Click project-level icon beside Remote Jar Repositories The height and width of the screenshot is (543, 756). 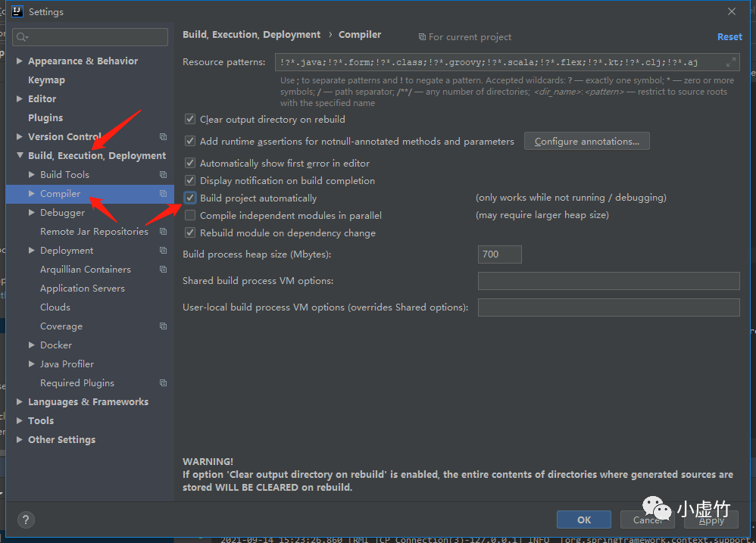click(164, 232)
